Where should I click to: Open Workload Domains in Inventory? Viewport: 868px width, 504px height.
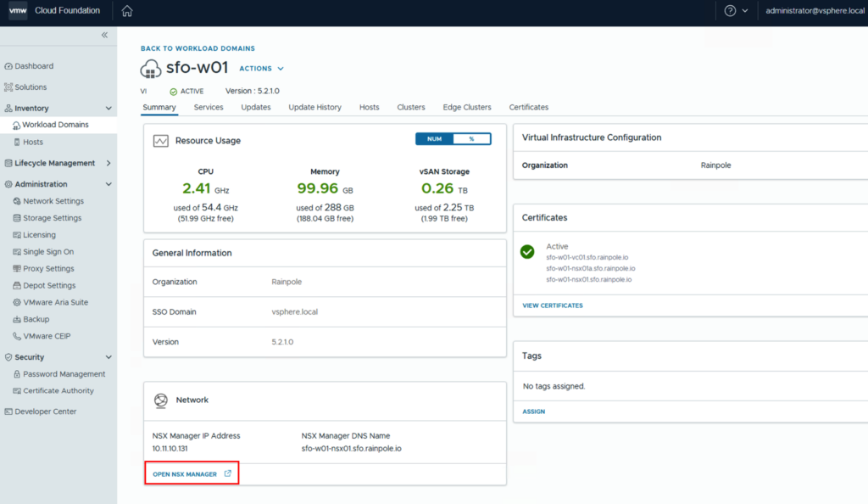point(55,125)
